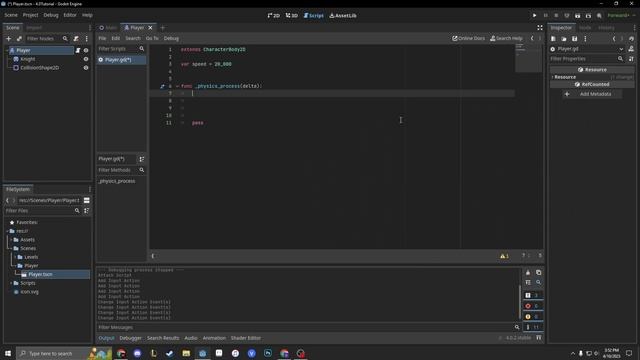640x360 pixels.
Task: Run the current scene icon
Action: tap(577, 16)
